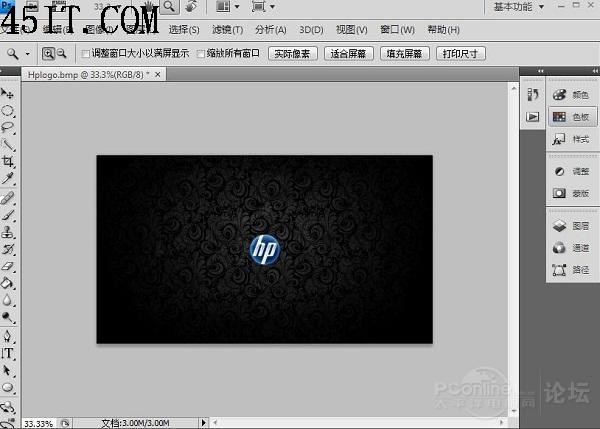Open the 蒙版 (Masks) panel

coord(571,193)
